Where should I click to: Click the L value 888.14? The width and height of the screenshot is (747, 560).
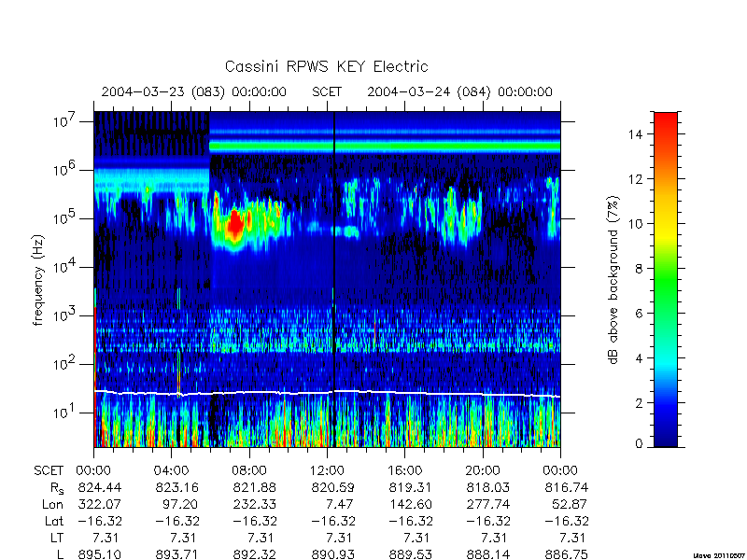[487, 554]
